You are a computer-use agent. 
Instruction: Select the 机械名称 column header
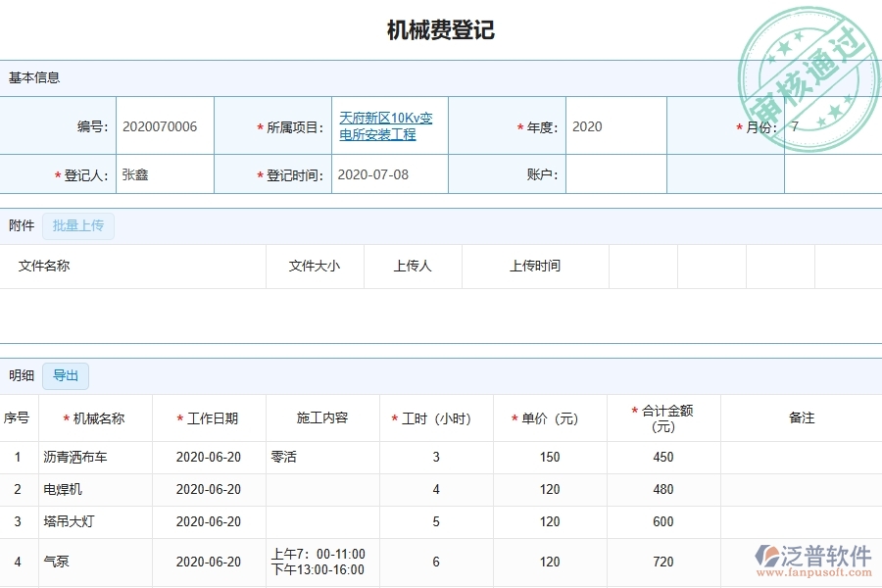pos(98,418)
